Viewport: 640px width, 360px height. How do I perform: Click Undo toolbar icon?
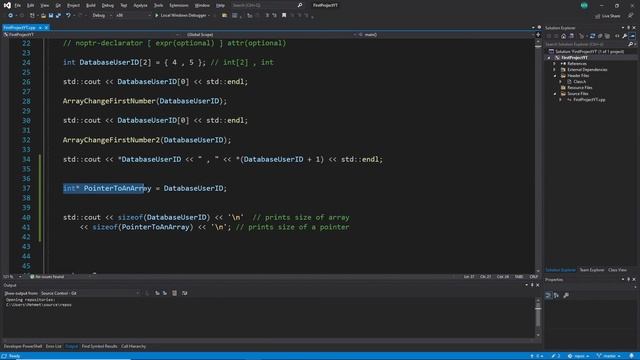click(x=68, y=16)
